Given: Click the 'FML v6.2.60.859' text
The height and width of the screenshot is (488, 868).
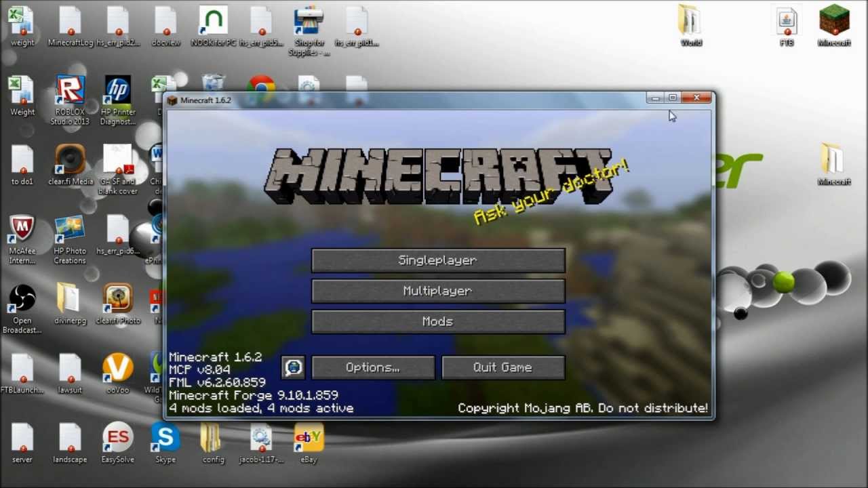Looking at the screenshot, I should [x=217, y=382].
